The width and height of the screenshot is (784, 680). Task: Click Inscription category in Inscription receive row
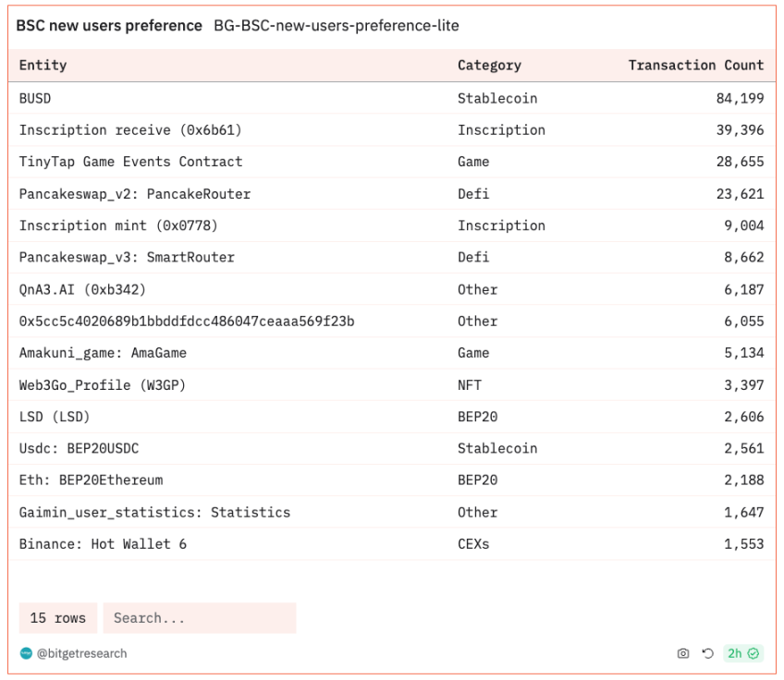(501, 130)
